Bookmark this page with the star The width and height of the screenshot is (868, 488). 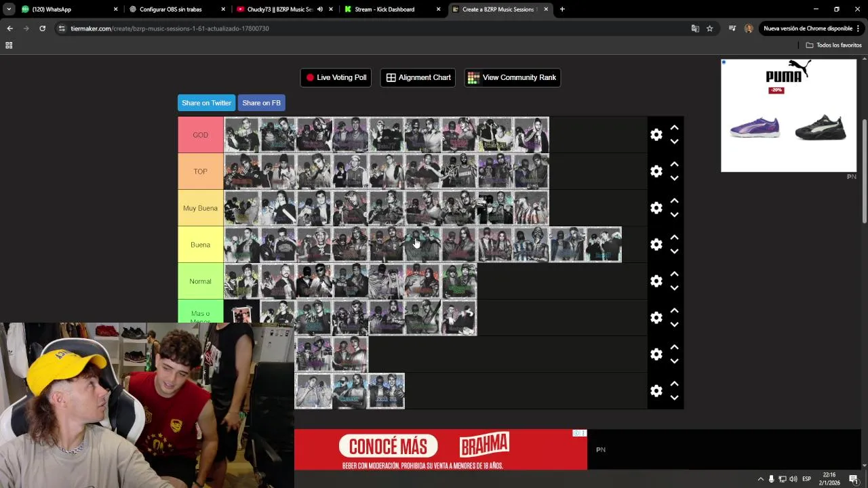(x=709, y=28)
